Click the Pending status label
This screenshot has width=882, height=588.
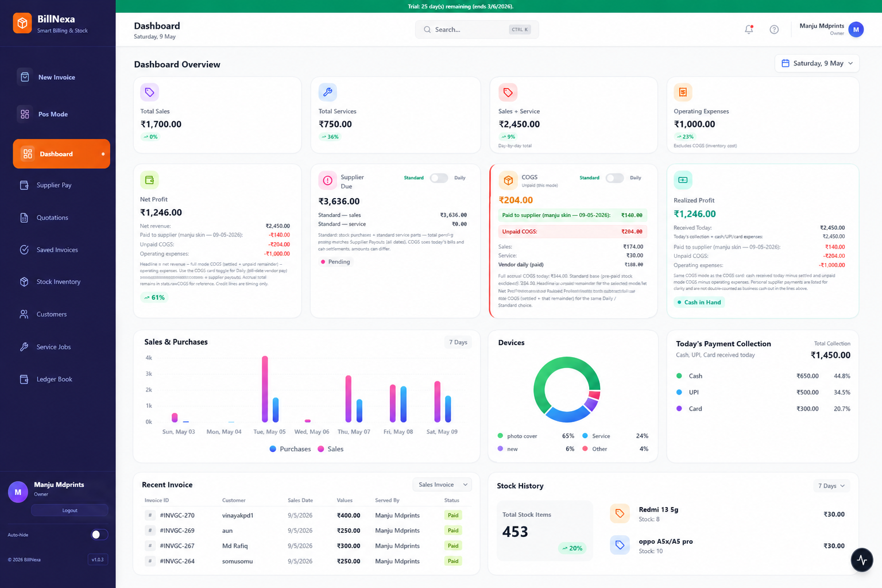[x=335, y=262]
